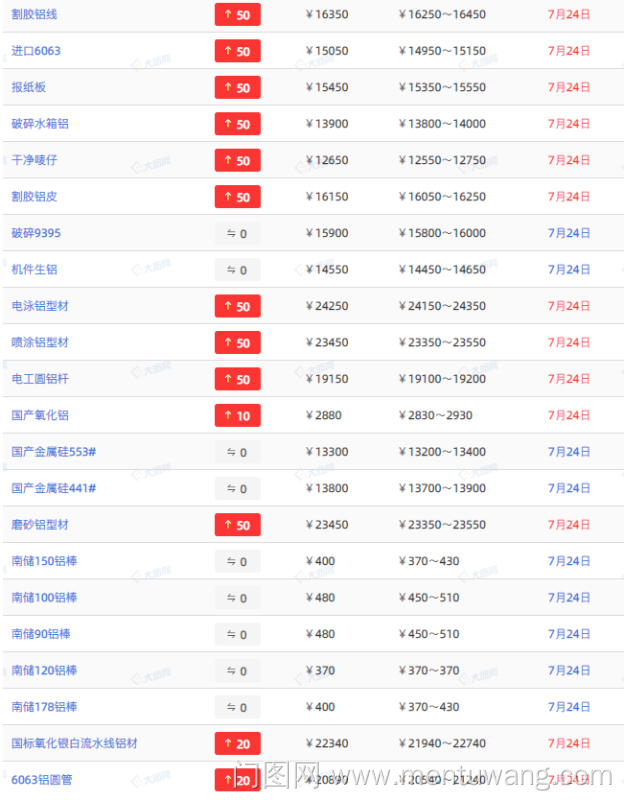Click the 喷涂铝型材 link

pyautogui.click(x=40, y=343)
